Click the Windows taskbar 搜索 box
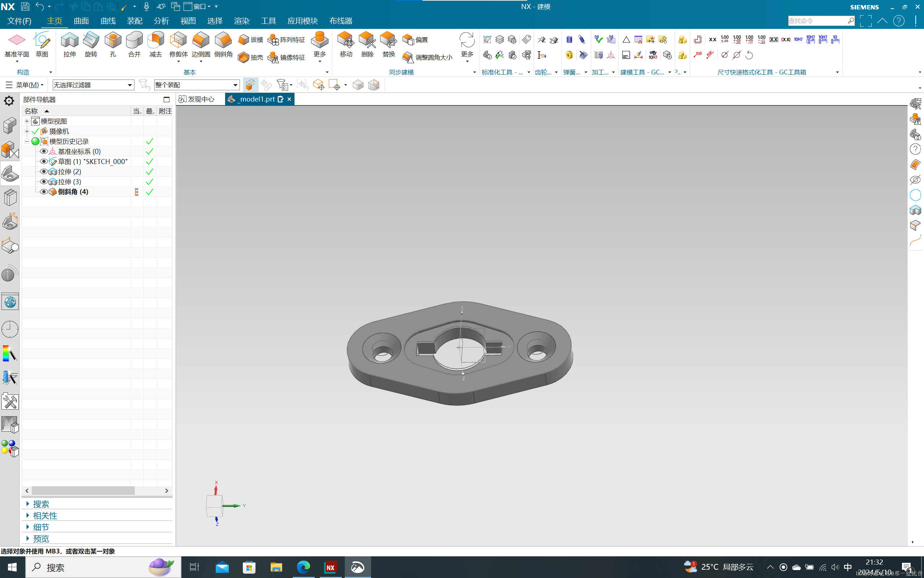The width and height of the screenshot is (924, 578). [103, 567]
